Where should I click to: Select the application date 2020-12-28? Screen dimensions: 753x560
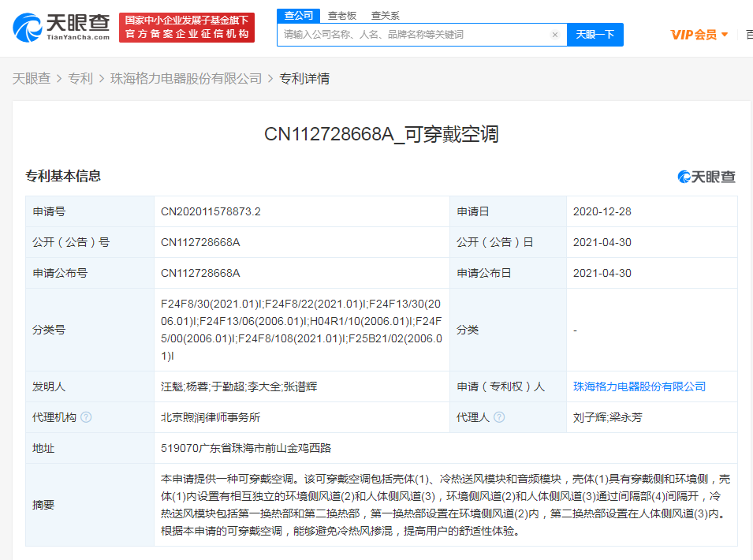[x=602, y=212]
